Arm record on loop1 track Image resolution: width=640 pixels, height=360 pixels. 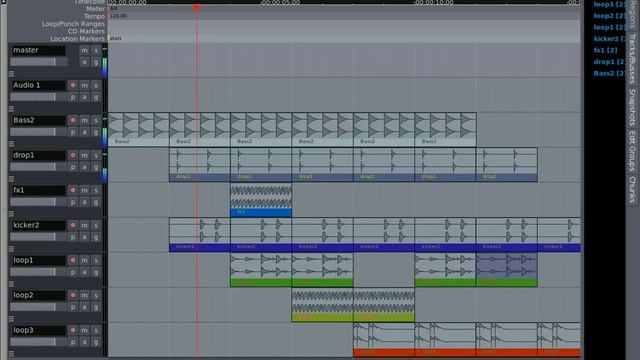point(73,260)
